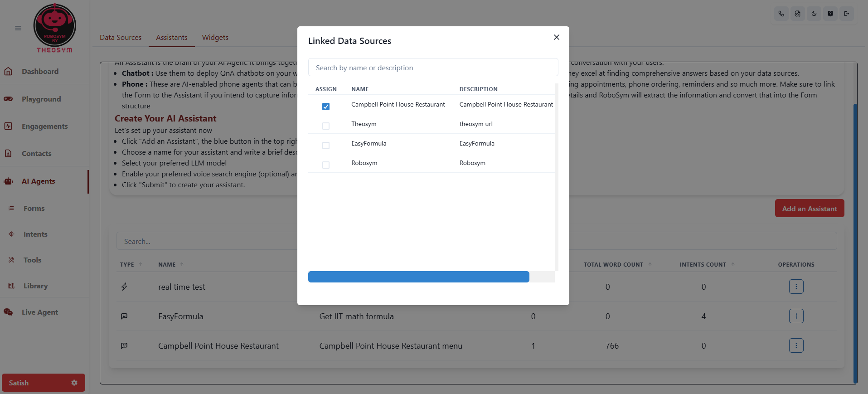Click the Playground gamepad icon
The width and height of the screenshot is (868, 394).
point(8,99)
